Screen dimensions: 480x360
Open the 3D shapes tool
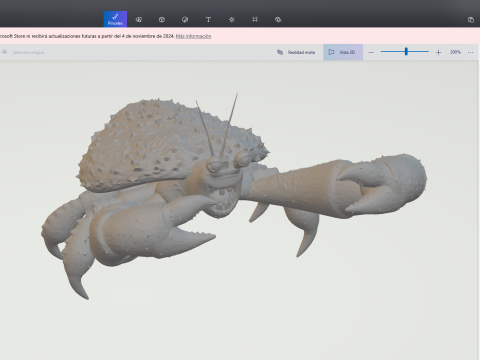(x=162, y=20)
